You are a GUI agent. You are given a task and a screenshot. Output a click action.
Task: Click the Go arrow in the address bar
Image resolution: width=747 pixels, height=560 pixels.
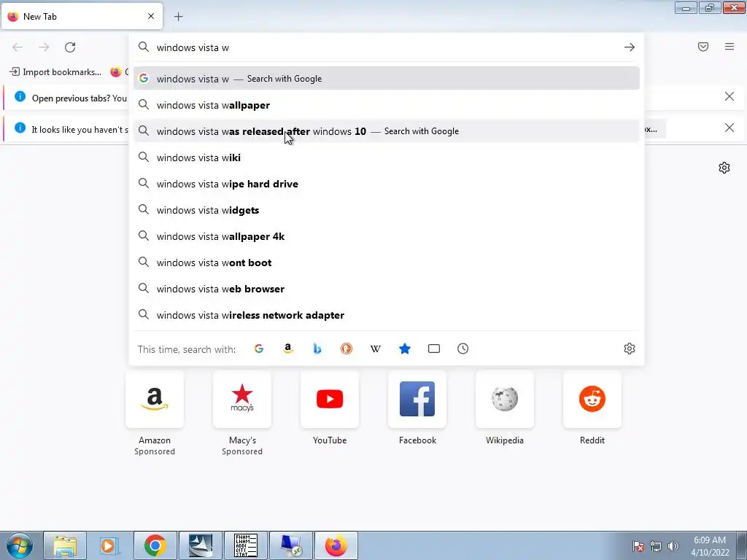pos(630,47)
